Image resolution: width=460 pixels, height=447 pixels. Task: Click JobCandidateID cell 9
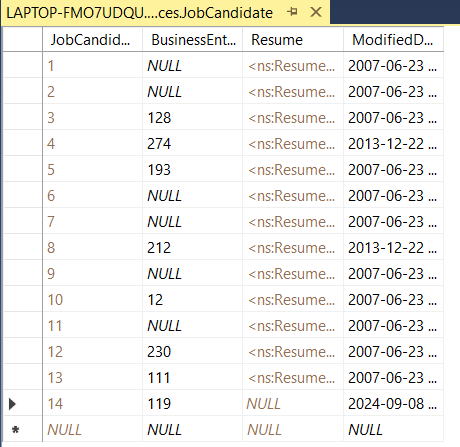92,274
